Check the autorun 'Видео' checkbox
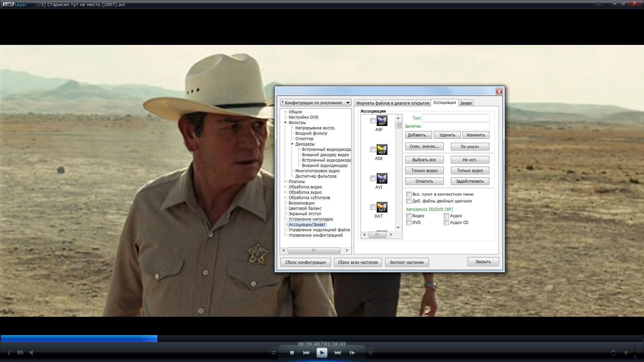Viewport: 644px width, 362px height. [409, 216]
